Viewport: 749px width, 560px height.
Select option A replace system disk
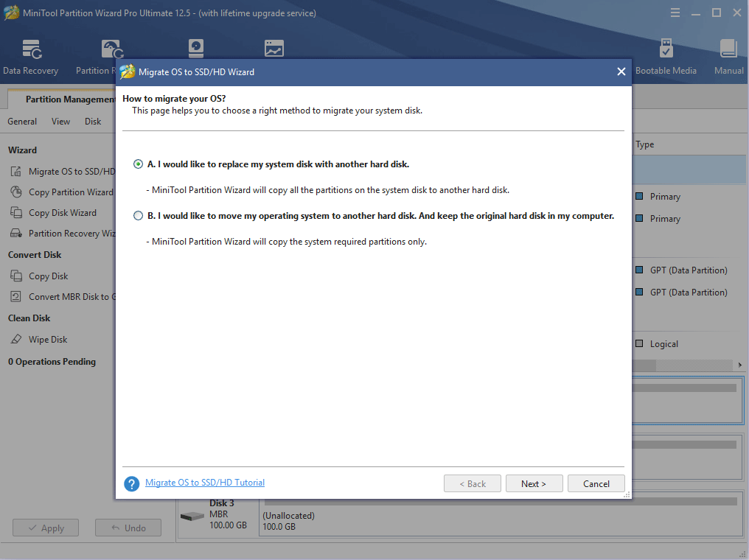point(138,164)
